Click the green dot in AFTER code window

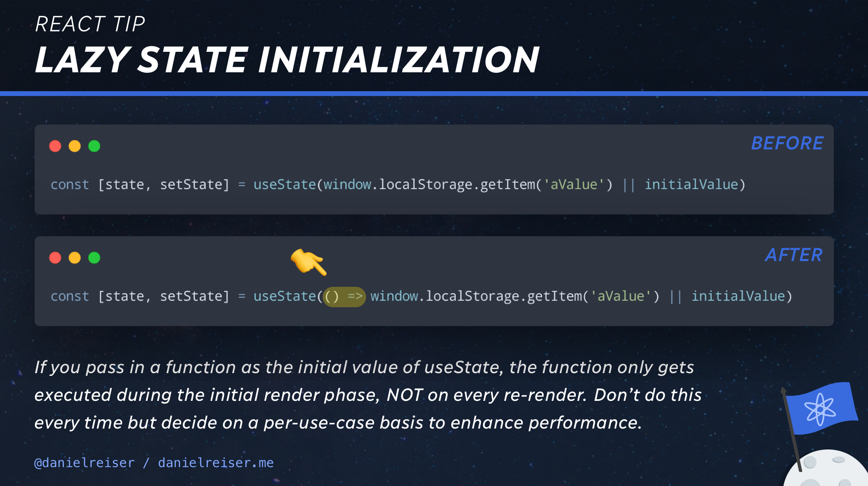(x=94, y=257)
